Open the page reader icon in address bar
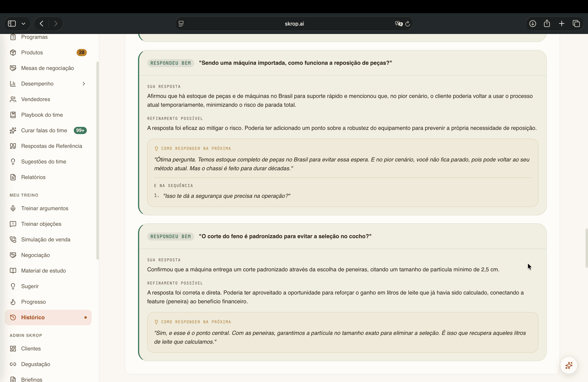Viewport: 588px width, 382px height. 181,24
